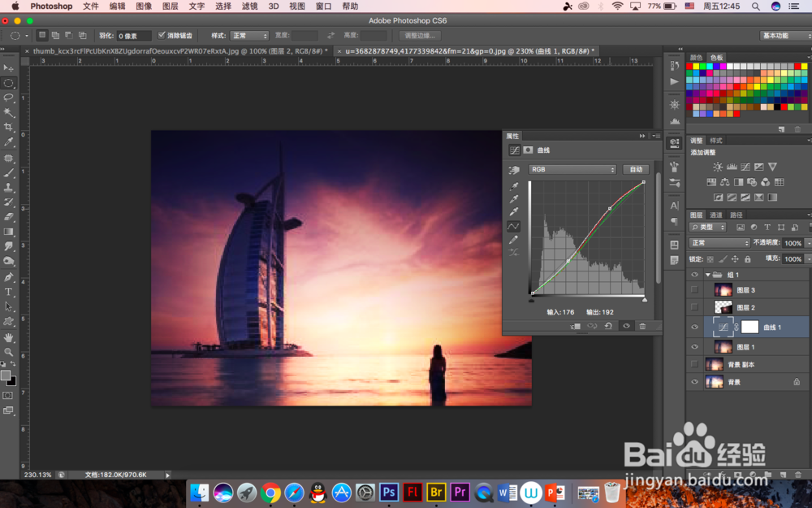Viewport: 812px width, 508px height.
Task: Add a Color Balance adjustment (scales icon)
Action: click(725, 182)
